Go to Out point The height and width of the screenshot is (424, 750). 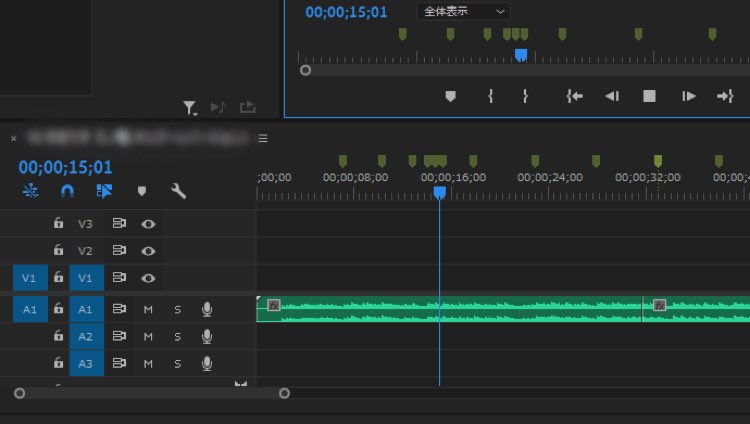(725, 96)
